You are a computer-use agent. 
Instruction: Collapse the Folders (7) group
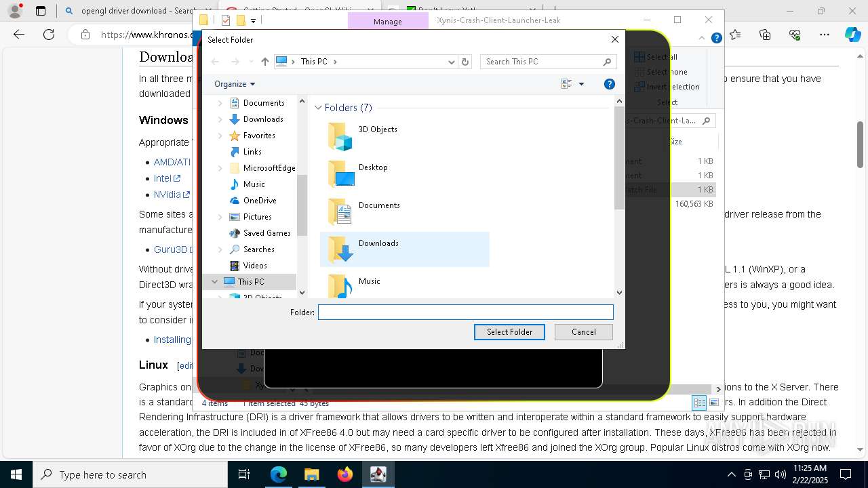[x=318, y=108]
